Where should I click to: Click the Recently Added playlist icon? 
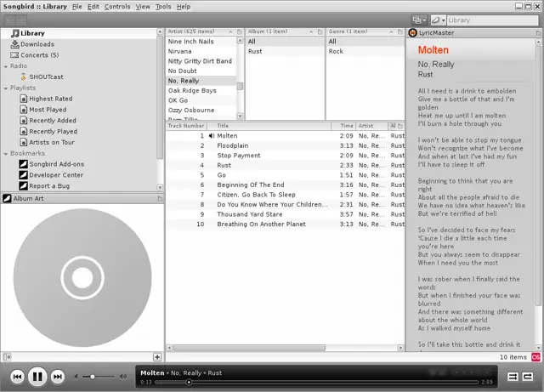(x=23, y=121)
